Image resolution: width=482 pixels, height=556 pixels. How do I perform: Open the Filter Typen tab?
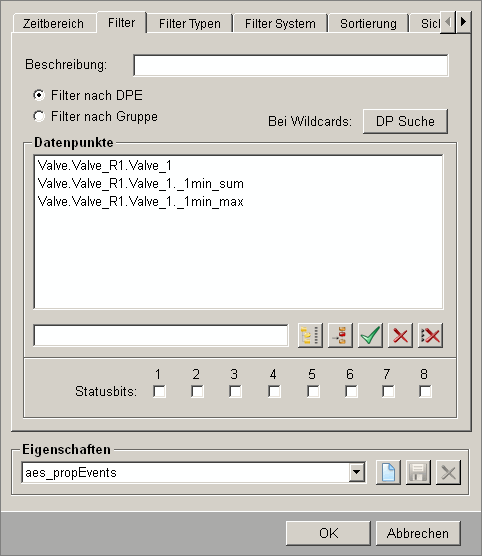190,24
